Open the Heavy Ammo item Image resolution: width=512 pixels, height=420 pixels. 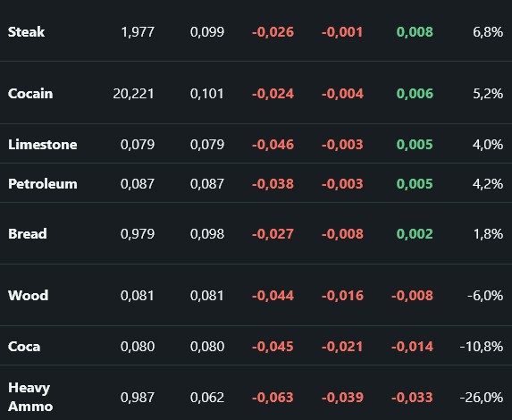point(30,397)
